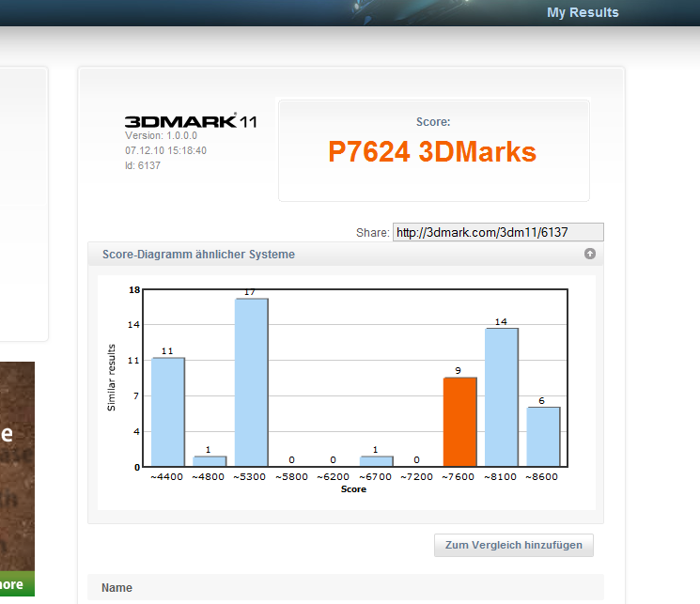This screenshot has height=604, width=700.
Task: Click the Id: 6137 text
Action: tap(143, 165)
